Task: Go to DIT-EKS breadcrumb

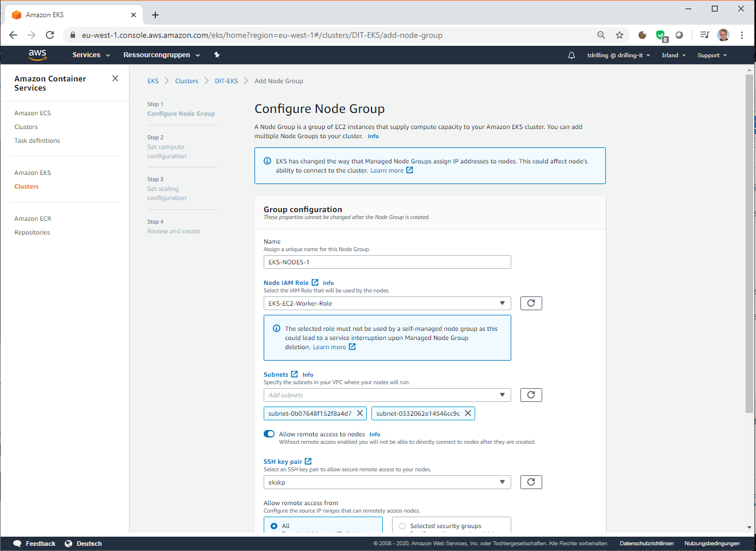Action: (226, 81)
